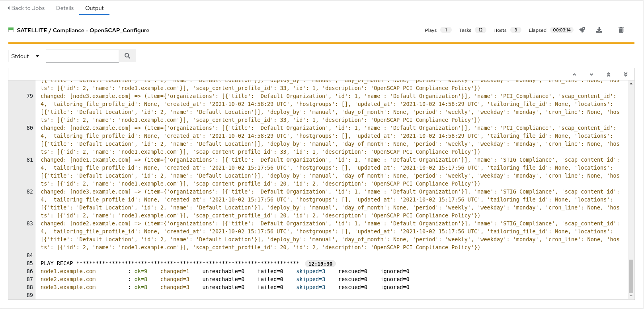Click the scrollbar up arrow
The image size is (644, 309).
(x=631, y=84)
